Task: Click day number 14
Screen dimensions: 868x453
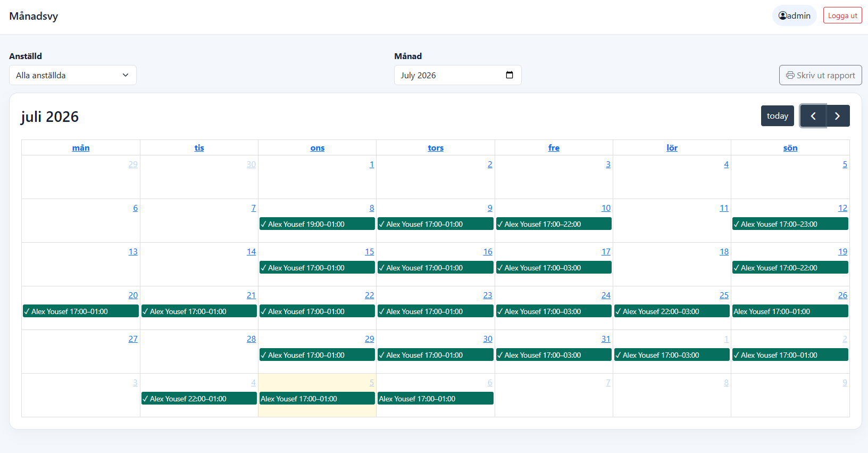Action: tap(251, 252)
